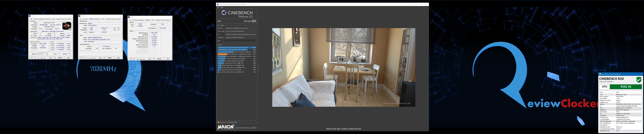The width and height of the screenshot is (644, 134).
Task: Select Bench tab in CPU-Z Memory-tab window
Action: tap(163, 20)
